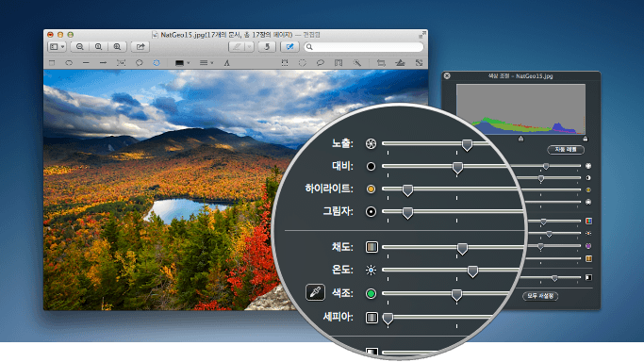
Task: Open the sidebar view dropdown in Preview toolbar
Action: coord(57,47)
